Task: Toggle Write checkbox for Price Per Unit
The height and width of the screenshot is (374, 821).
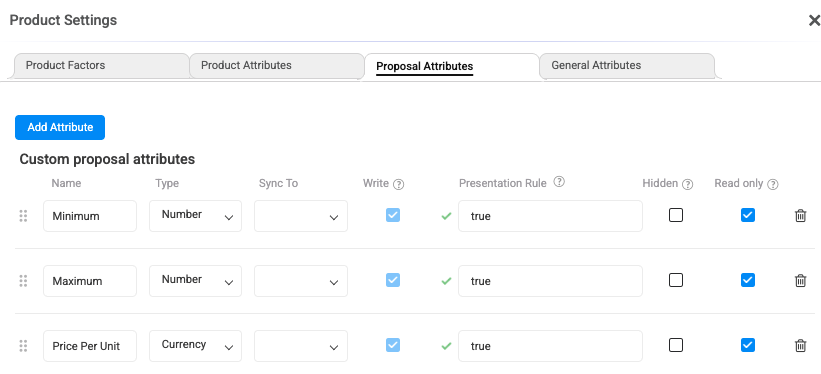Action: [393, 345]
